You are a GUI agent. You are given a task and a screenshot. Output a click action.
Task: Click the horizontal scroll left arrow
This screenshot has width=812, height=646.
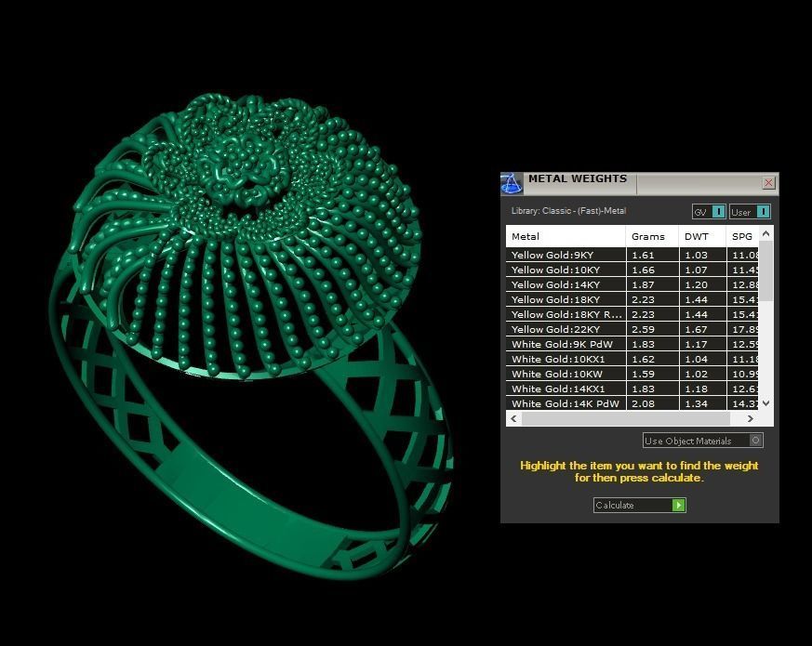[513, 418]
